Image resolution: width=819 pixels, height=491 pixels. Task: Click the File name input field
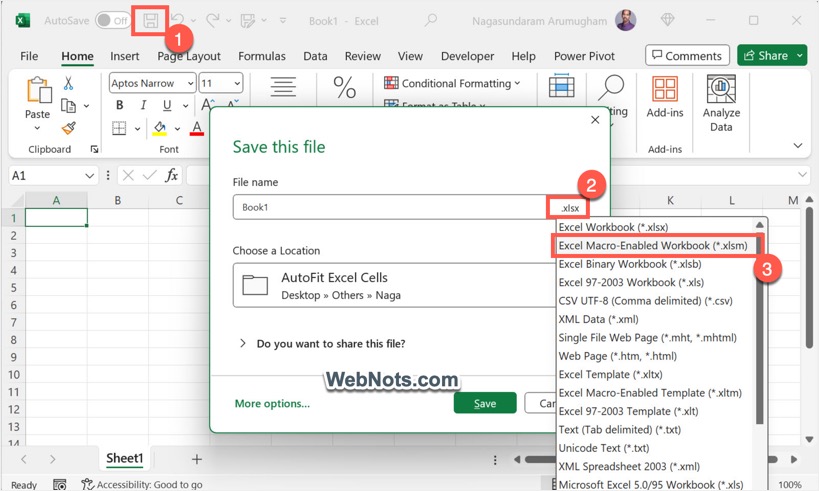coord(390,207)
